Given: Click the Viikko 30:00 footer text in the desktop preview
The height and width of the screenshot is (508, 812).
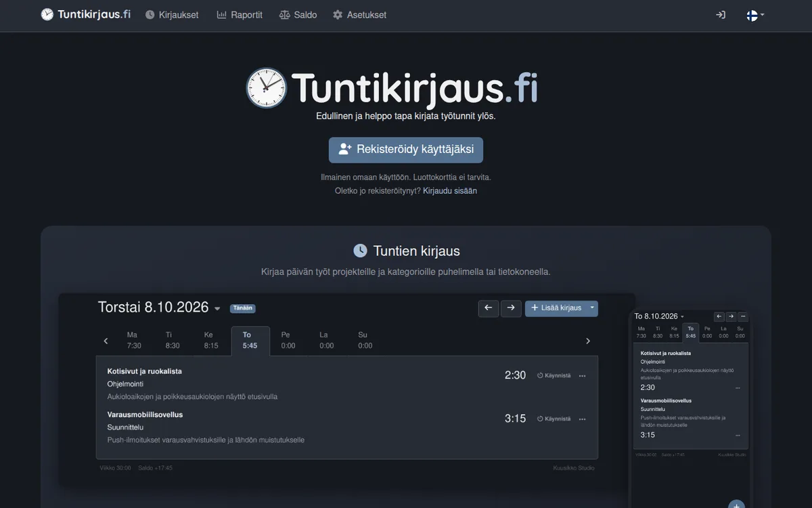Looking at the screenshot, I should (x=115, y=467).
